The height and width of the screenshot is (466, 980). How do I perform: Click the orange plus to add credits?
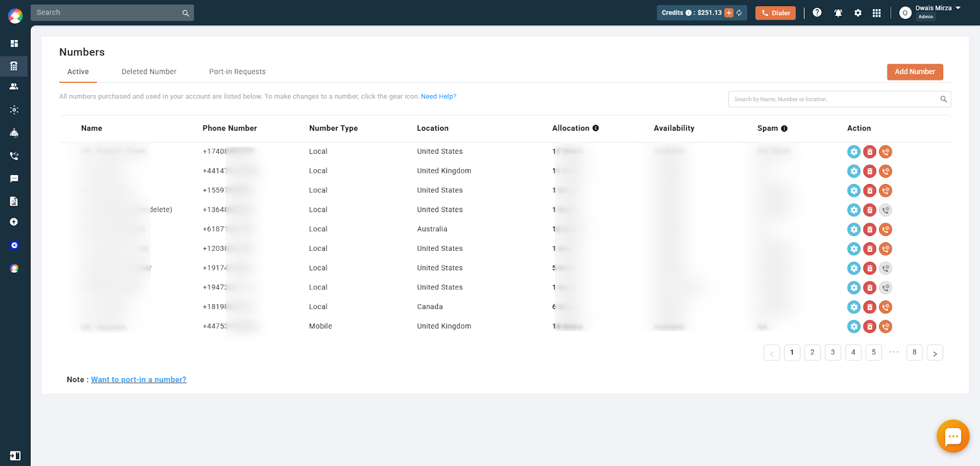729,13
